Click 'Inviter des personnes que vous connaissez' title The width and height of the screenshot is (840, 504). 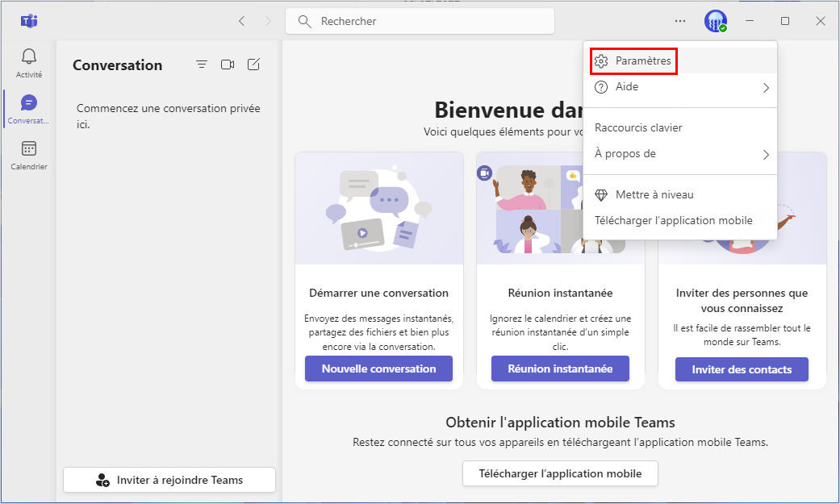click(x=742, y=301)
